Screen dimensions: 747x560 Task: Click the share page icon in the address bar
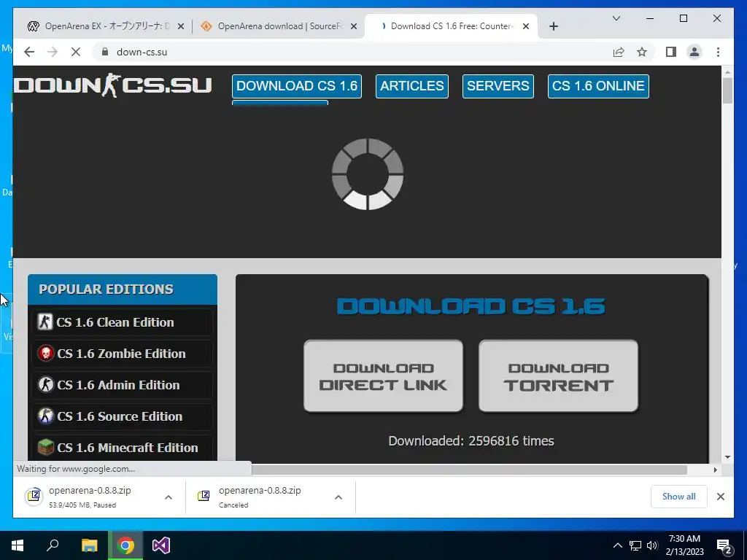tap(619, 52)
